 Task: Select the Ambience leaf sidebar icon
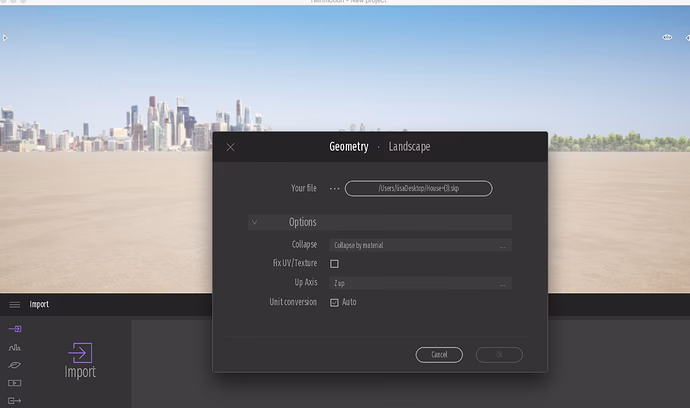coord(15,365)
